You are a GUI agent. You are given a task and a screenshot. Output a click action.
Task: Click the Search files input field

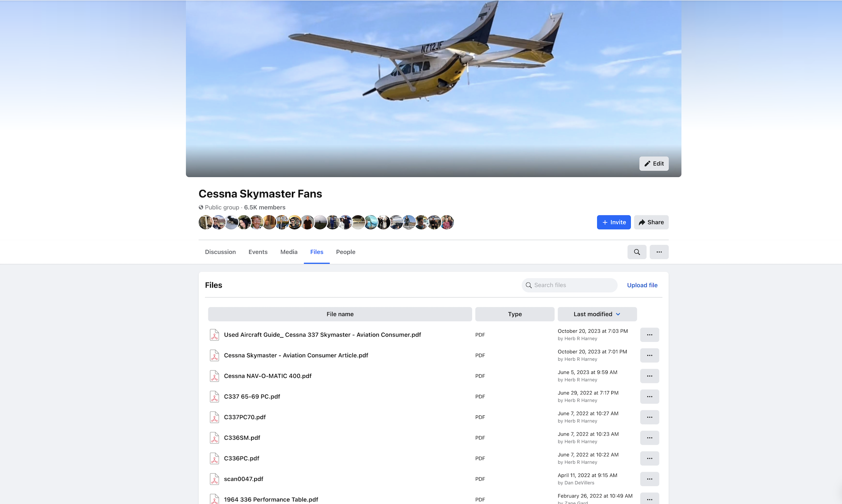pyautogui.click(x=569, y=285)
